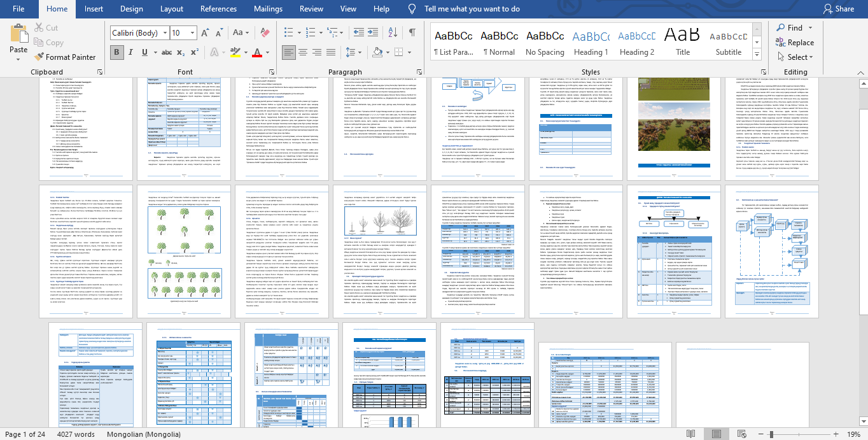The image size is (868, 440).
Task: Click the Paste clipboard icon
Action: (18, 33)
